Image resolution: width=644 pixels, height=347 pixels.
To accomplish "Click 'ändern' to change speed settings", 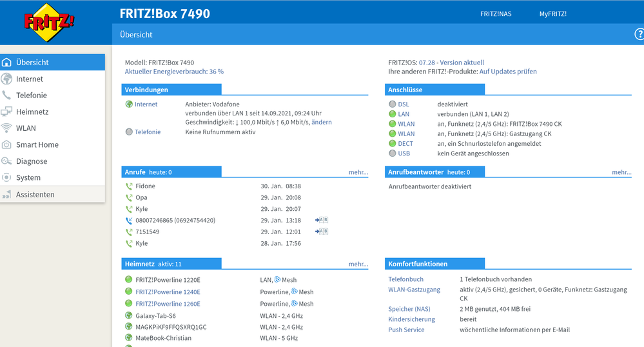I will coord(321,123).
